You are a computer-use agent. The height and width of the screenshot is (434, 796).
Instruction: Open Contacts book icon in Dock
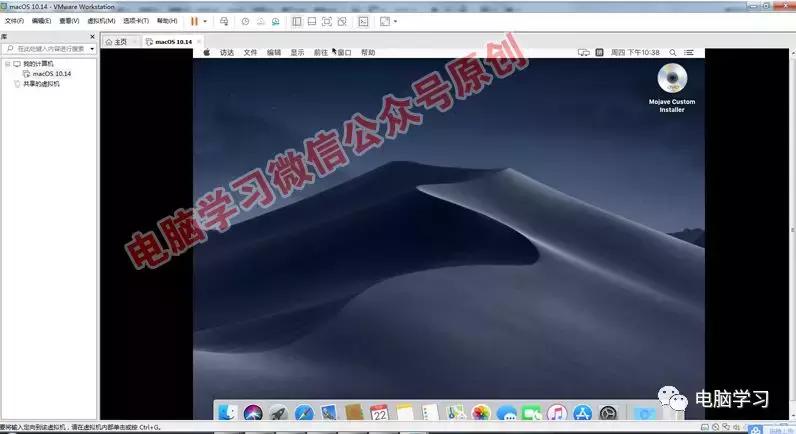(x=354, y=414)
